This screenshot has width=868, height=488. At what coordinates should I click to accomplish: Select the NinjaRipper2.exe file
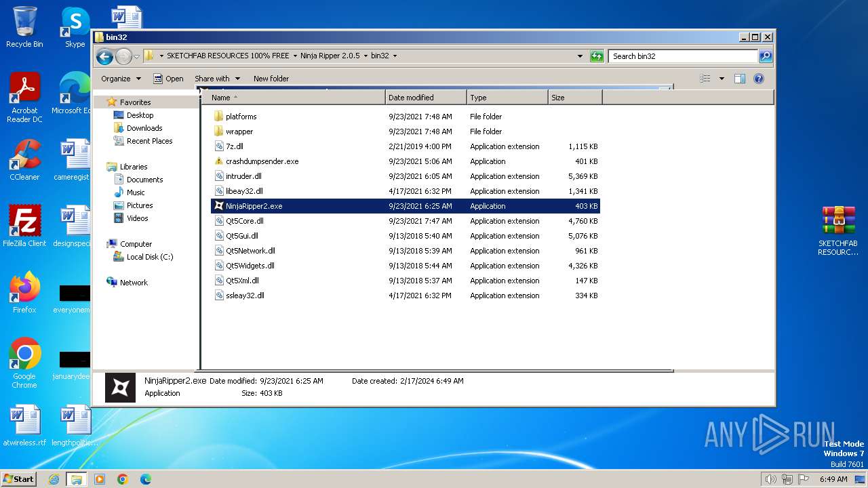click(254, 206)
